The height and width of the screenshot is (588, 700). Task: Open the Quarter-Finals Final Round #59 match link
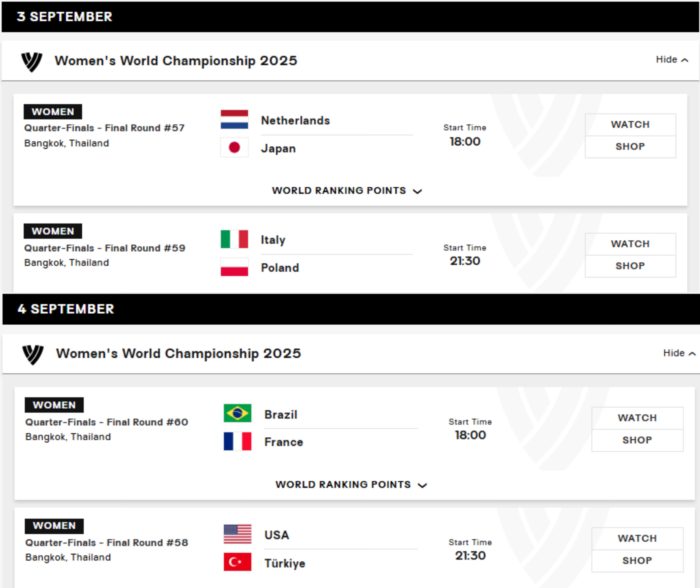[105, 248]
